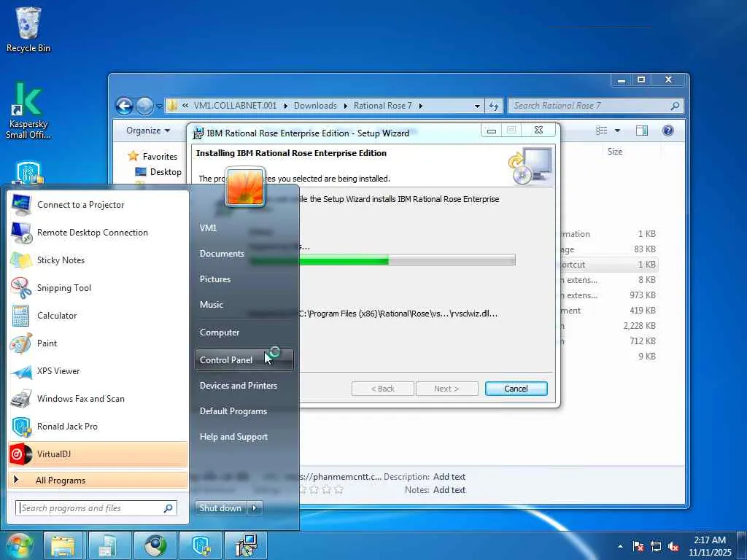This screenshot has height=560, width=747.
Task: Launch VirtualDJ from the Start menu
Action: click(98, 454)
